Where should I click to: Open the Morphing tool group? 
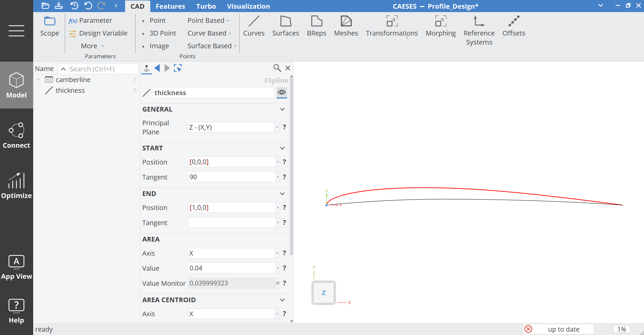tap(441, 26)
